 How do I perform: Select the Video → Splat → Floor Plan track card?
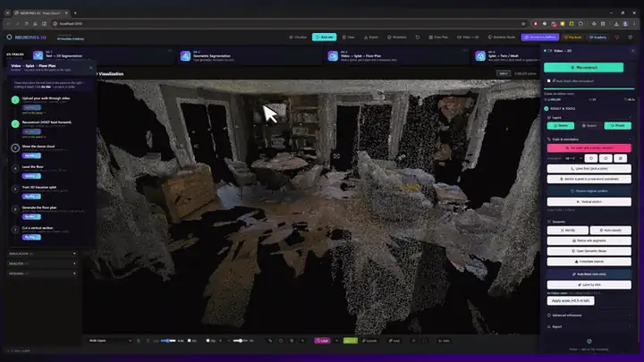(x=397, y=55)
